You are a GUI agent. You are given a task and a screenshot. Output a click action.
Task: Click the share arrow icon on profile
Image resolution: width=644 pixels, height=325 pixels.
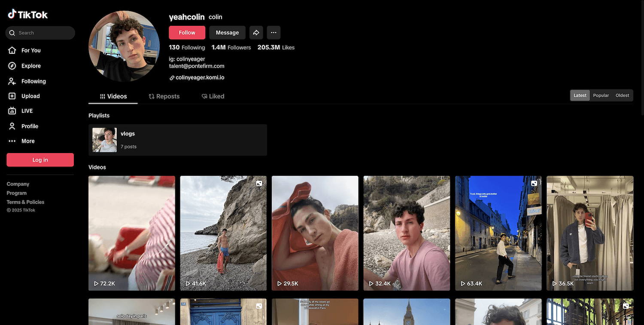click(256, 33)
